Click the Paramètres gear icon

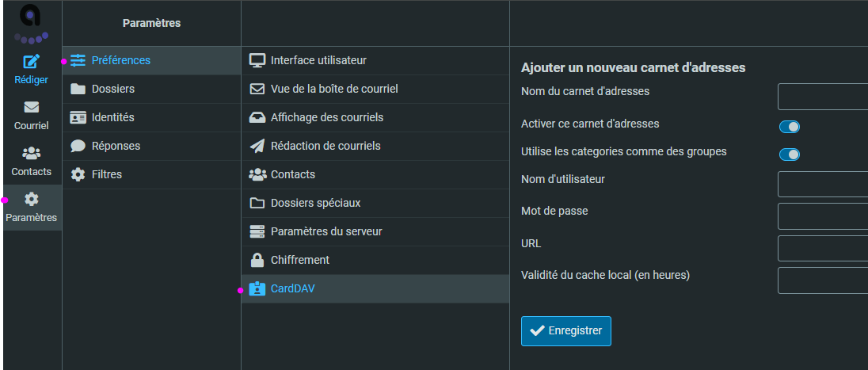(x=32, y=200)
